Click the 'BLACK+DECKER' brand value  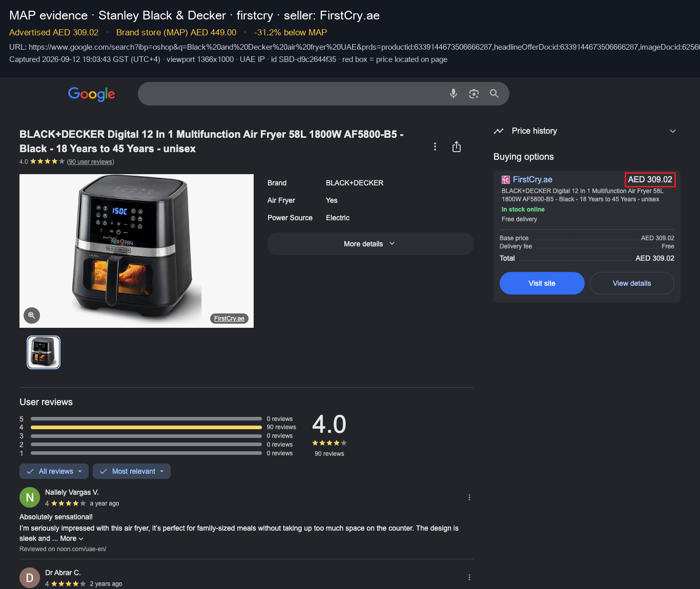tap(355, 183)
